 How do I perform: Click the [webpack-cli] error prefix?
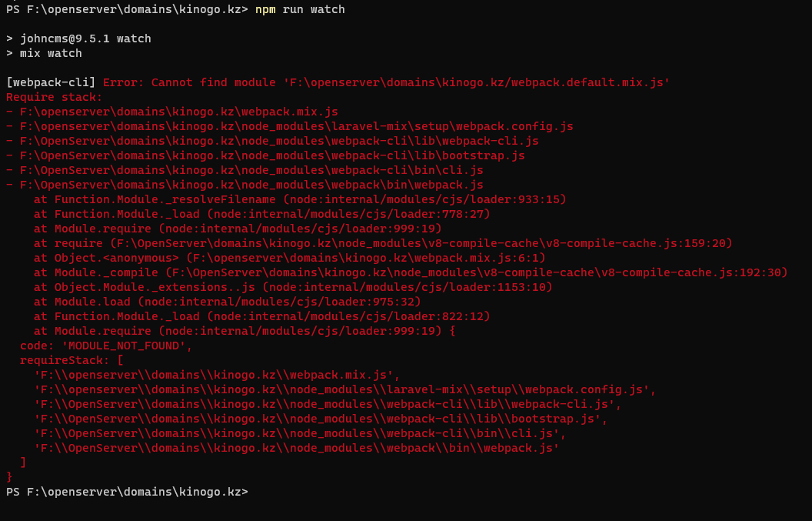51,82
